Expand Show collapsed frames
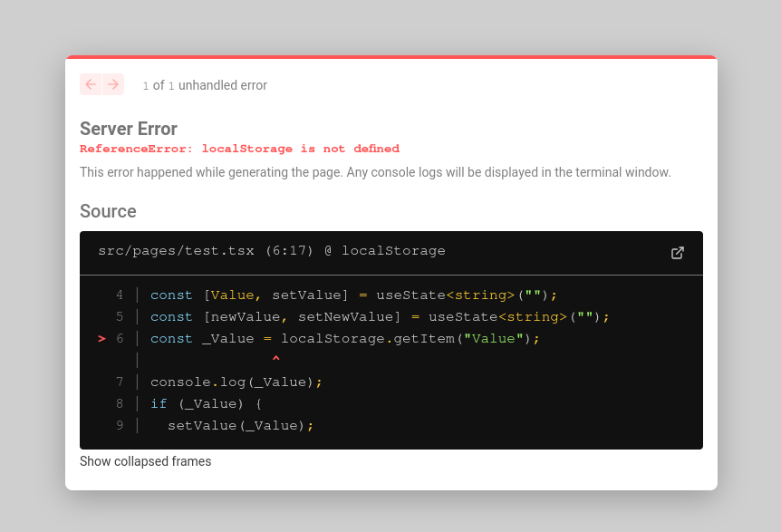Image resolution: width=781 pixels, height=532 pixels. pyautogui.click(x=145, y=461)
